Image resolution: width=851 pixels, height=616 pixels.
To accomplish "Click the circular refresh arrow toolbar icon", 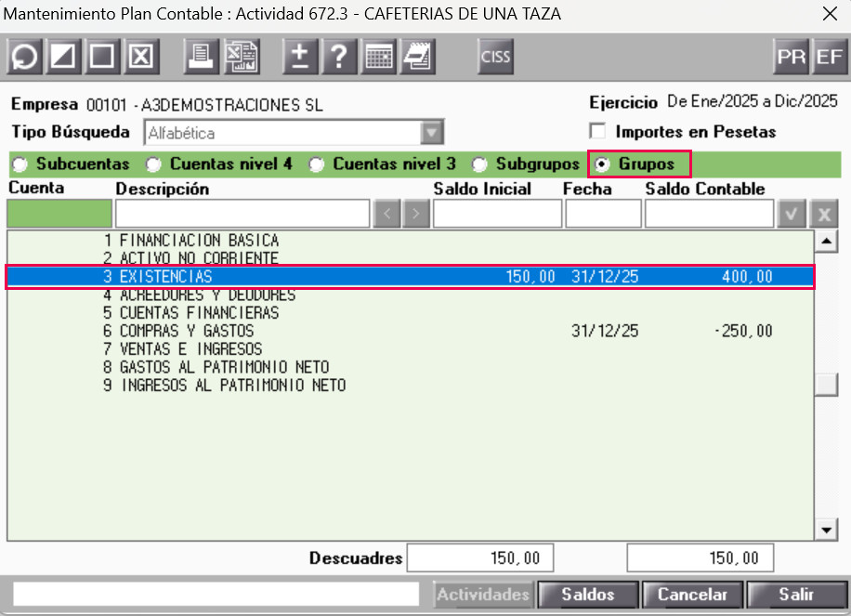I will pos(24,57).
